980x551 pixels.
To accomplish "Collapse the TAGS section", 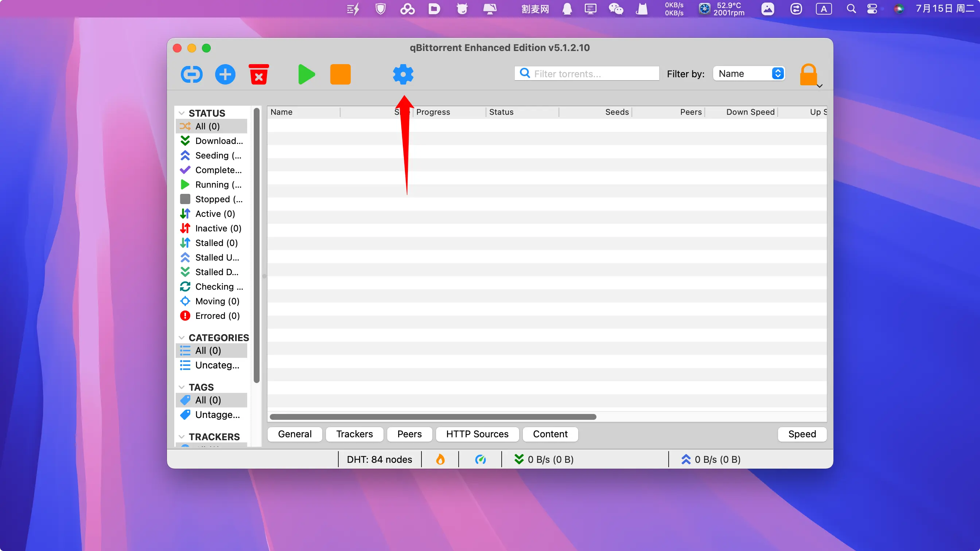I will pos(182,387).
